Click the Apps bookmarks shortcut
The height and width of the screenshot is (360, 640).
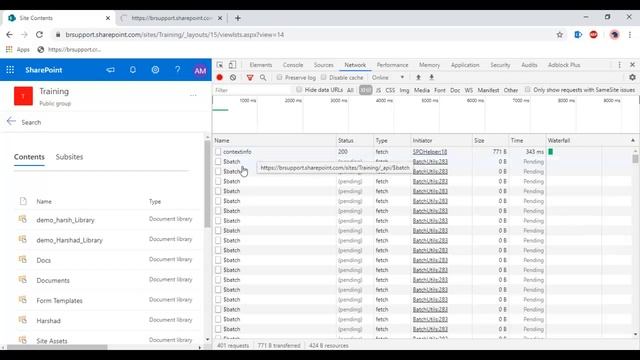coord(18,49)
